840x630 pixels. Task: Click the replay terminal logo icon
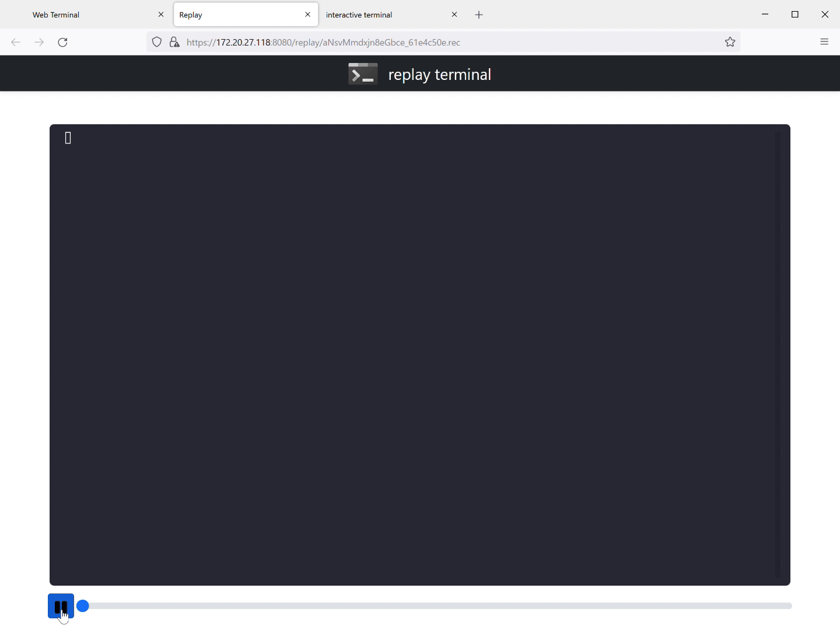pyautogui.click(x=363, y=74)
